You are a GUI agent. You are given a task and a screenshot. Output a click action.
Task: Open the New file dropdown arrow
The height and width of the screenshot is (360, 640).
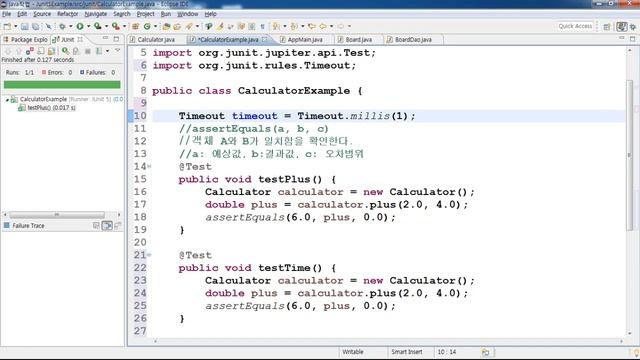tap(16, 27)
